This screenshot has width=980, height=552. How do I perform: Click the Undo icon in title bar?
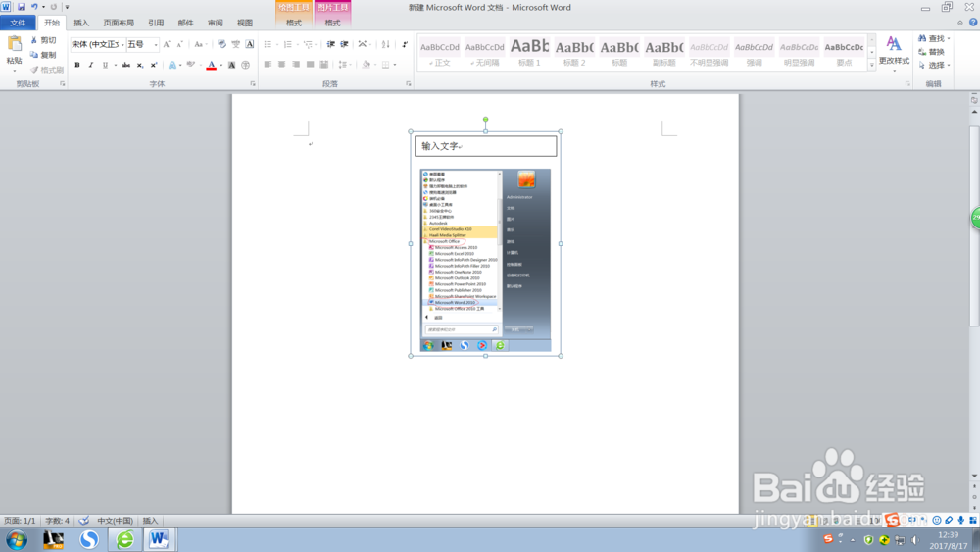click(x=34, y=7)
